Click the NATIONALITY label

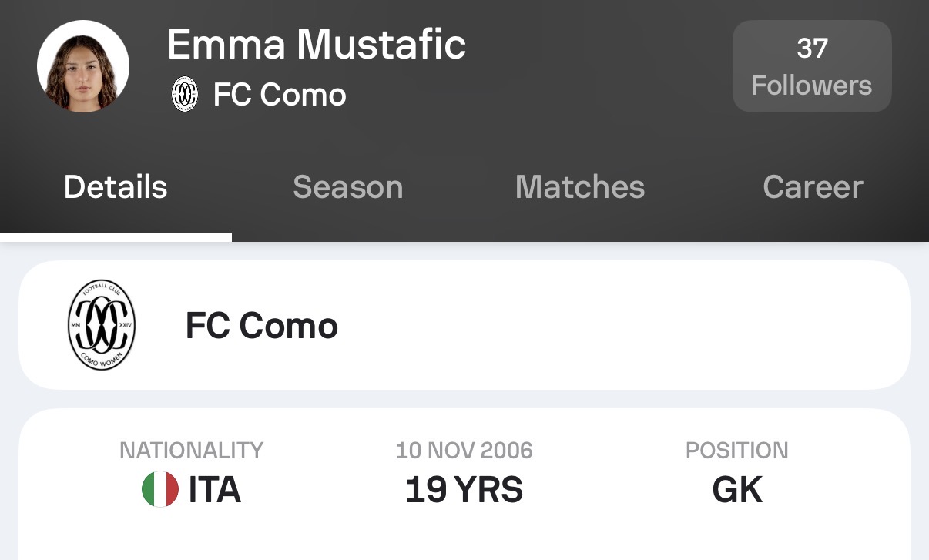point(191,451)
